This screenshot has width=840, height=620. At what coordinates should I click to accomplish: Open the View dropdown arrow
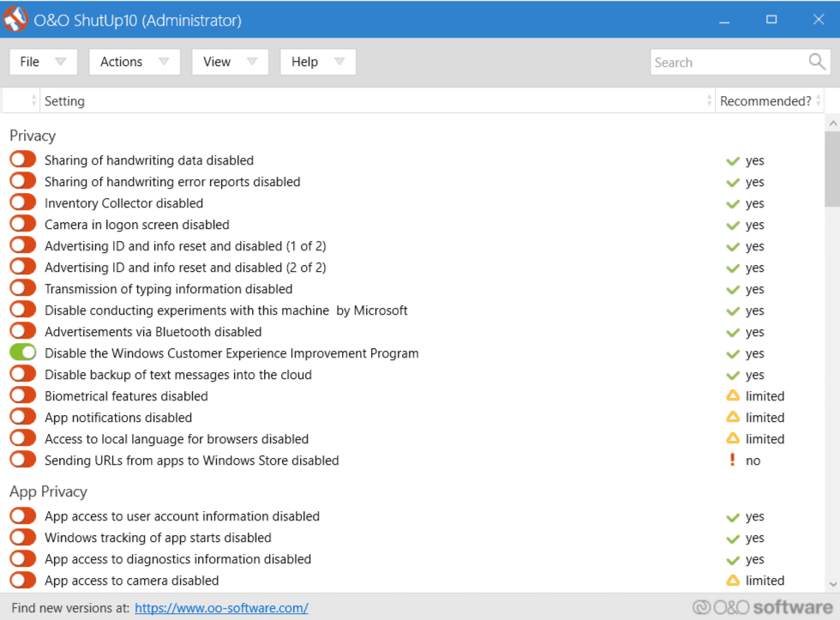point(252,62)
